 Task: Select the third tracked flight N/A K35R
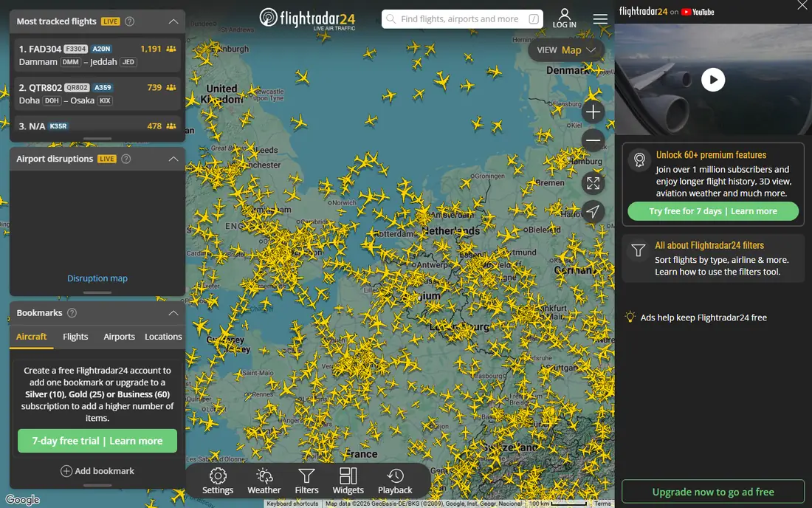point(97,126)
